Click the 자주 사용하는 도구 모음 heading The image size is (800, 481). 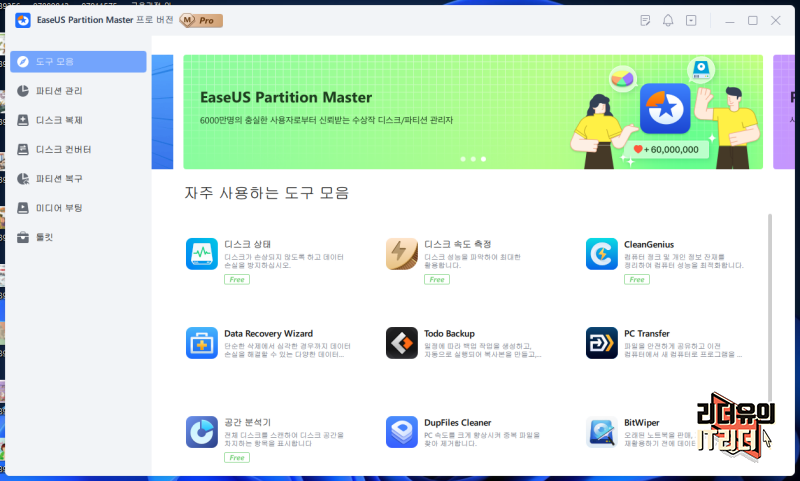(267, 193)
